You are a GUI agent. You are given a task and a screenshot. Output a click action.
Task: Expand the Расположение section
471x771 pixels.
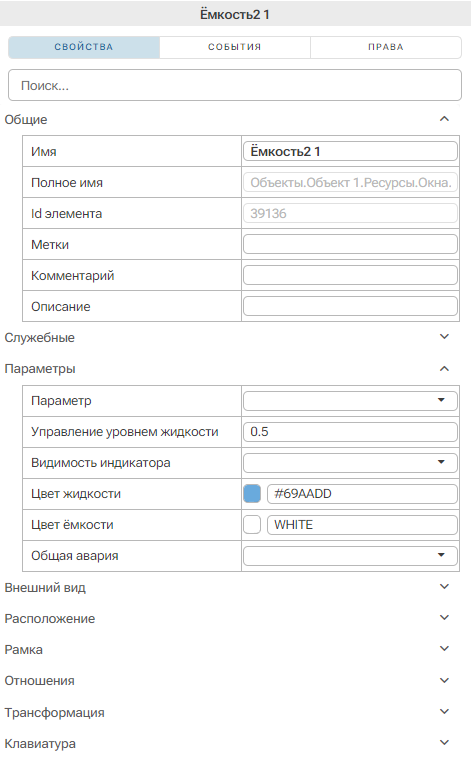(444, 618)
